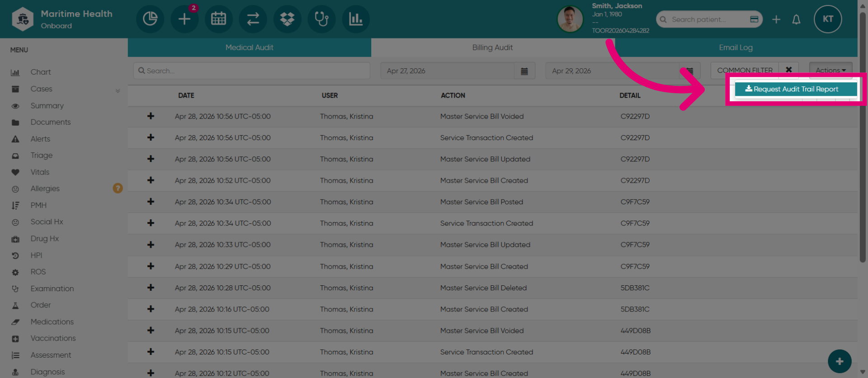The height and width of the screenshot is (378, 868).
Task: Click the transfer arrows icon
Action: tap(253, 19)
